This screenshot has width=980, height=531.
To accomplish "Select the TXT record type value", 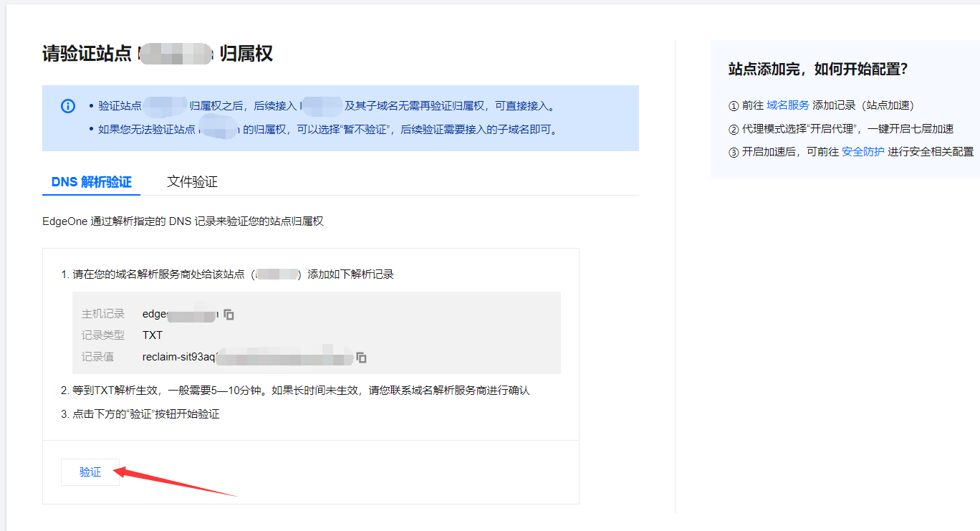I will click(153, 335).
